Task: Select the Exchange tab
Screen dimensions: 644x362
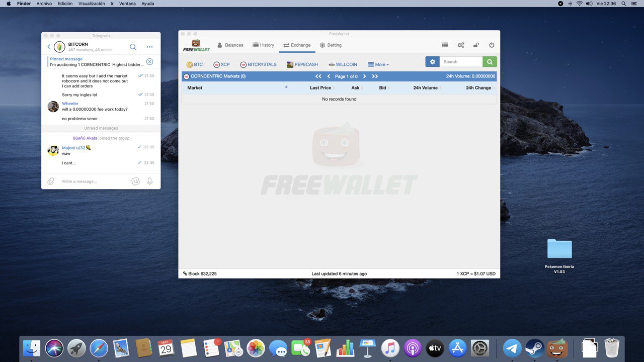Action: click(x=297, y=45)
